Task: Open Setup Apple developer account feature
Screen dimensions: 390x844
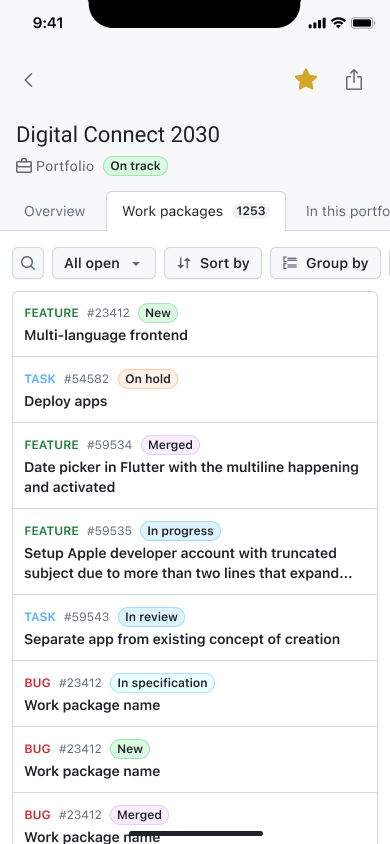Action: pyautogui.click(x=195, y=552)
